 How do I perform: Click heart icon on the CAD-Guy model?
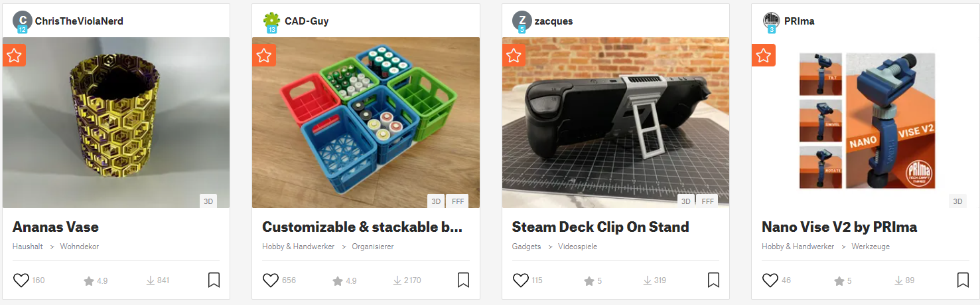(x=271, y=280)
